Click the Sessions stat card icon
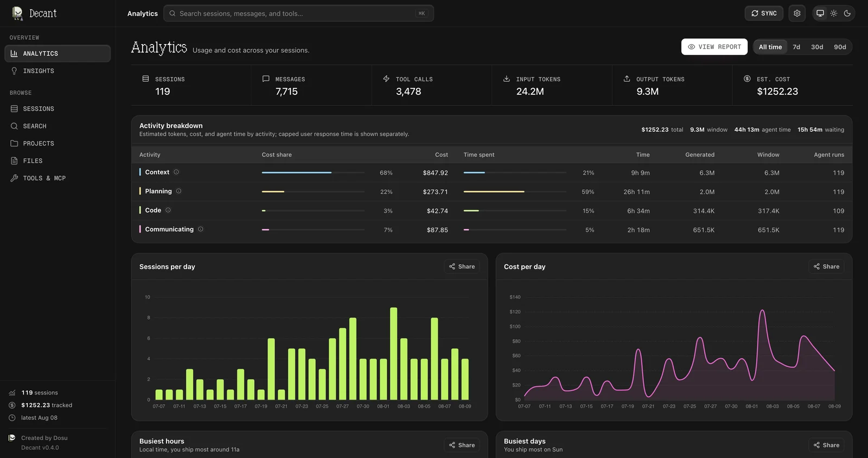 [145, 79]
